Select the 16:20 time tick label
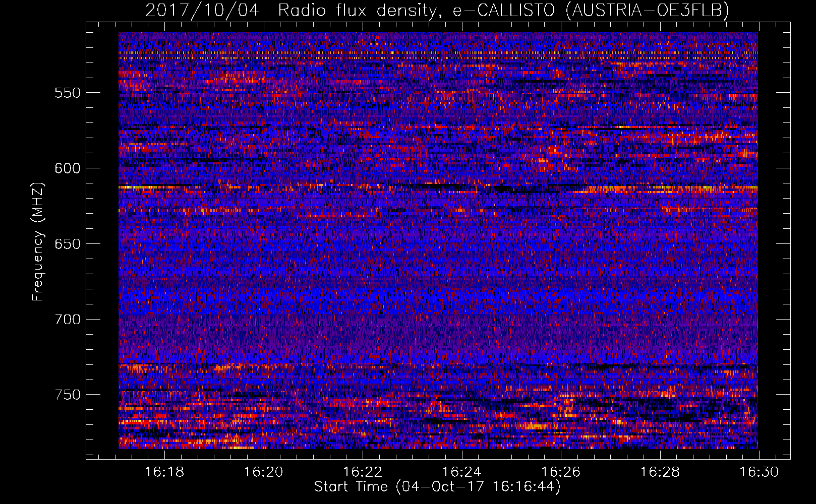This screenshot has height=504, width=816. tap(263, 472)
